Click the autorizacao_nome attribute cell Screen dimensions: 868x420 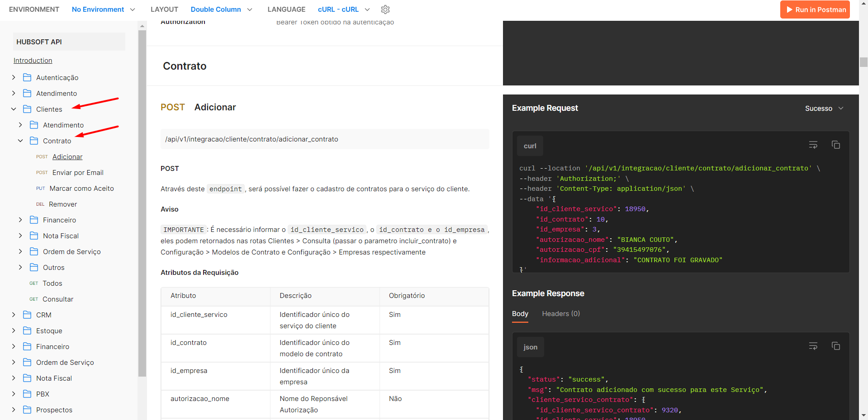(x=215, y=404)
